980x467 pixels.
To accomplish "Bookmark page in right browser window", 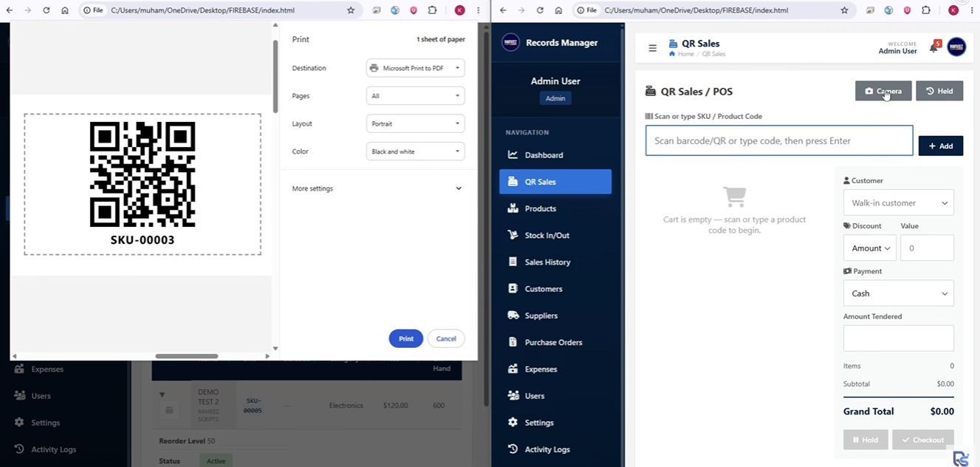I will (x=844, y=10).
